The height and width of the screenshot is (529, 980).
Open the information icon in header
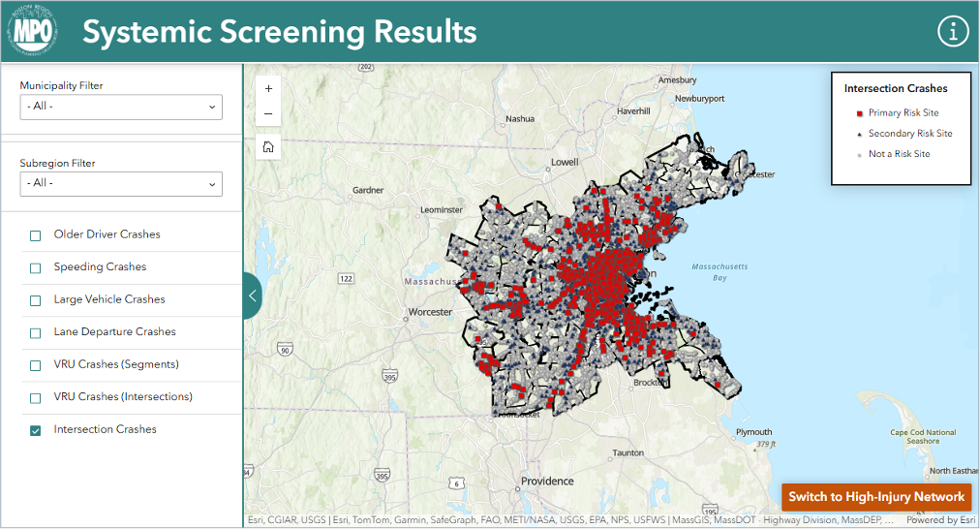953,31
